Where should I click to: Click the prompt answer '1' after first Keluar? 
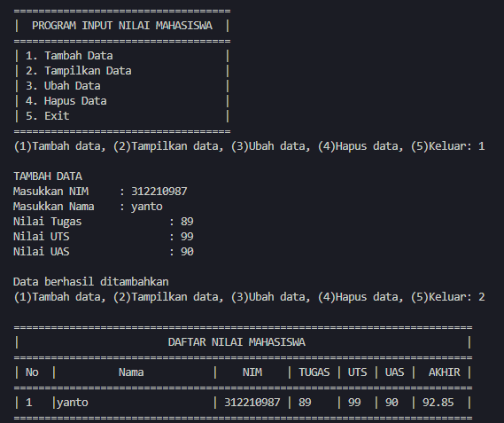tap(481, 146)
